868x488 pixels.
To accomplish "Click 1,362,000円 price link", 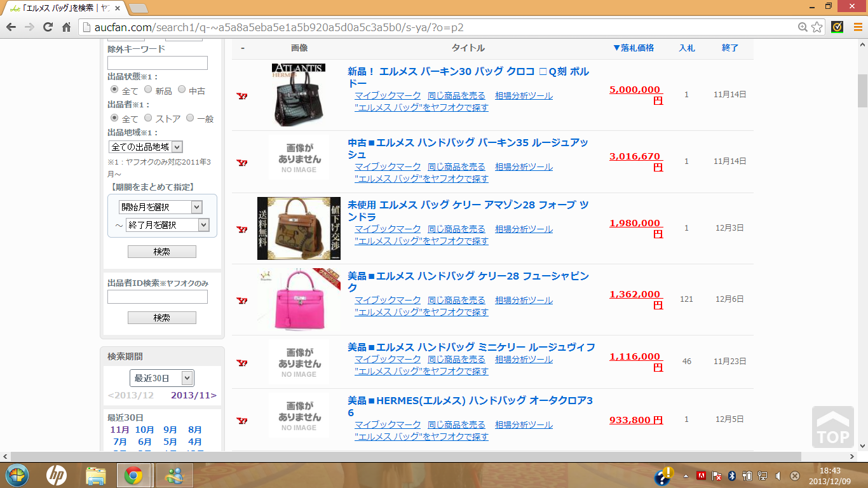I will (636, 299).
